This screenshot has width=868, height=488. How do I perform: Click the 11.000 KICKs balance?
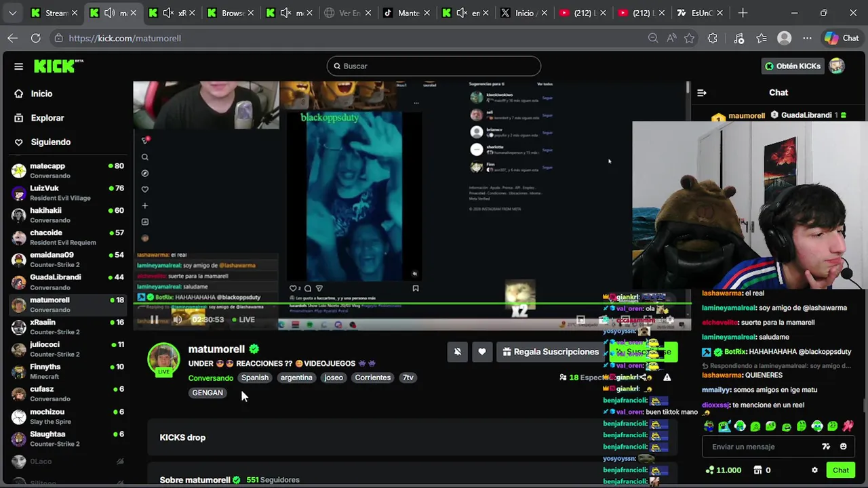point(724,470)
